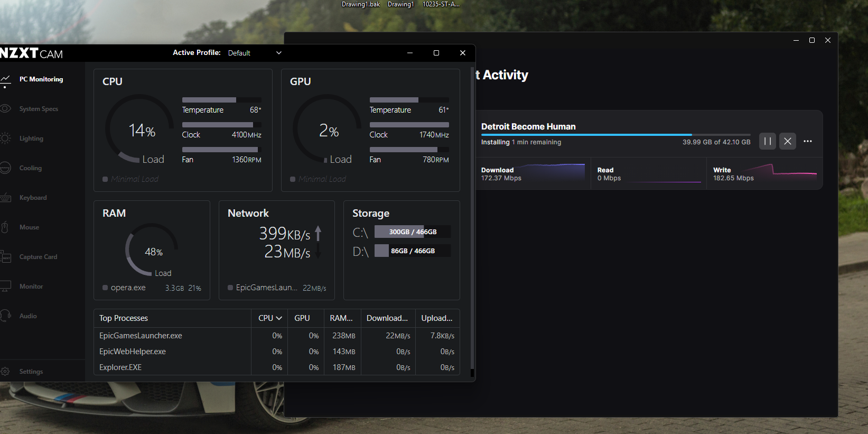Click the CPU load gauge
Image resolution: width=868 pixels, height=434 pixels.
139,128
